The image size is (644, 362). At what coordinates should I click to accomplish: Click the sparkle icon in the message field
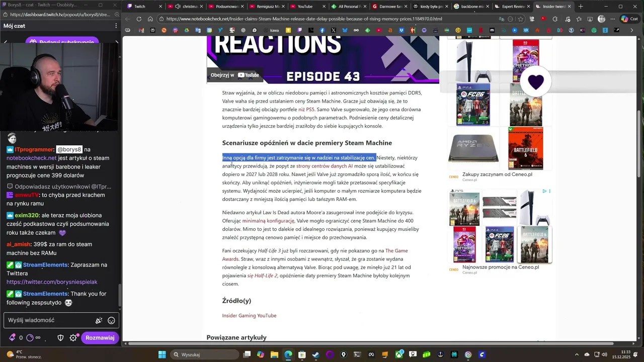(x=99, y=320)
